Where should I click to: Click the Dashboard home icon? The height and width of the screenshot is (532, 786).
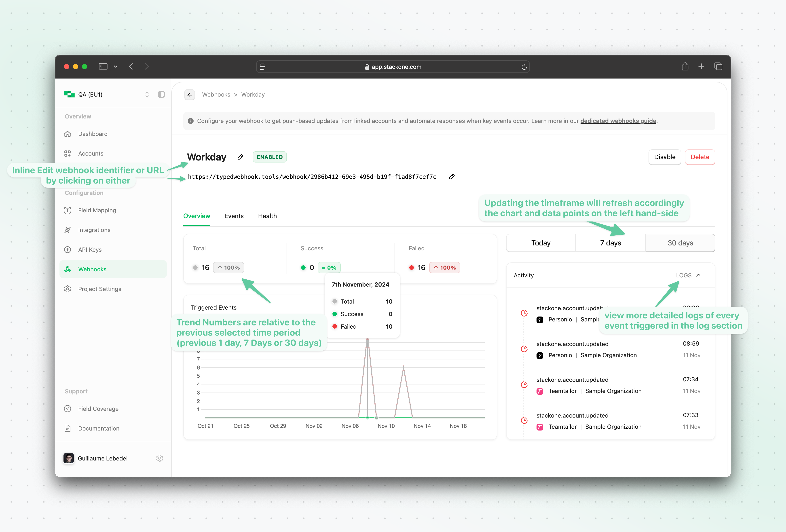click(x=68, y=134)
